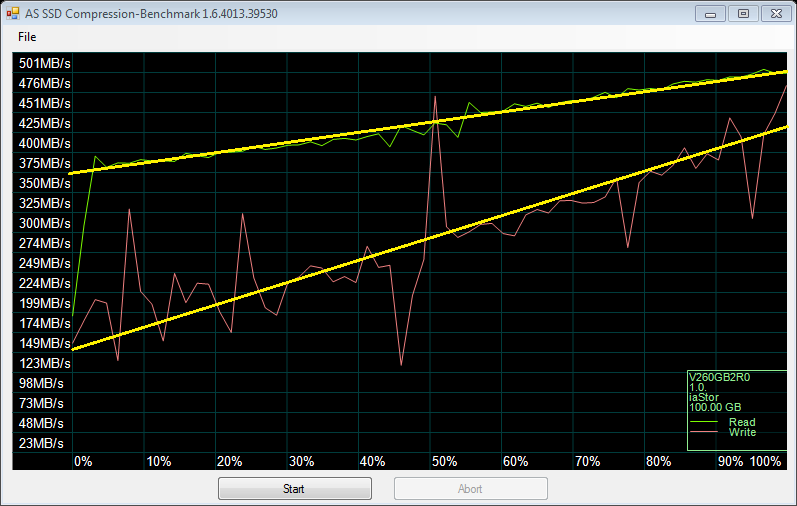
Task: Click the 425MB/s axis label
Action: (x=45, y=124)
